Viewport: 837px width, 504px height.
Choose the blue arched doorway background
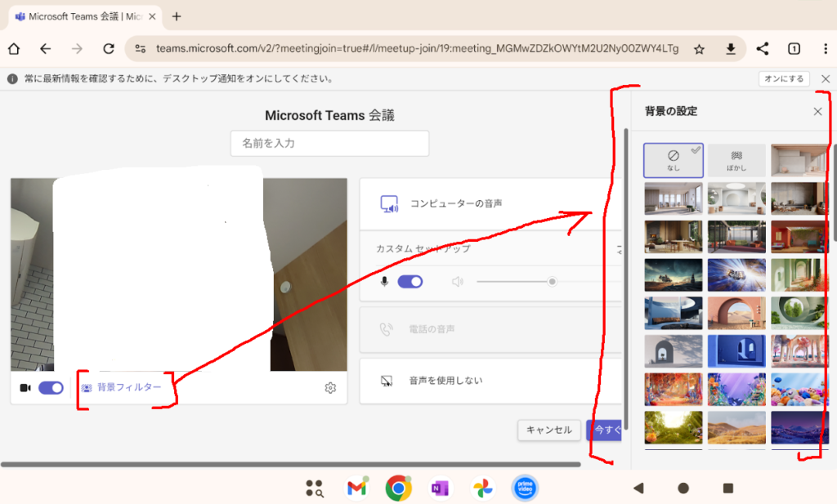(x=736, y=351)
